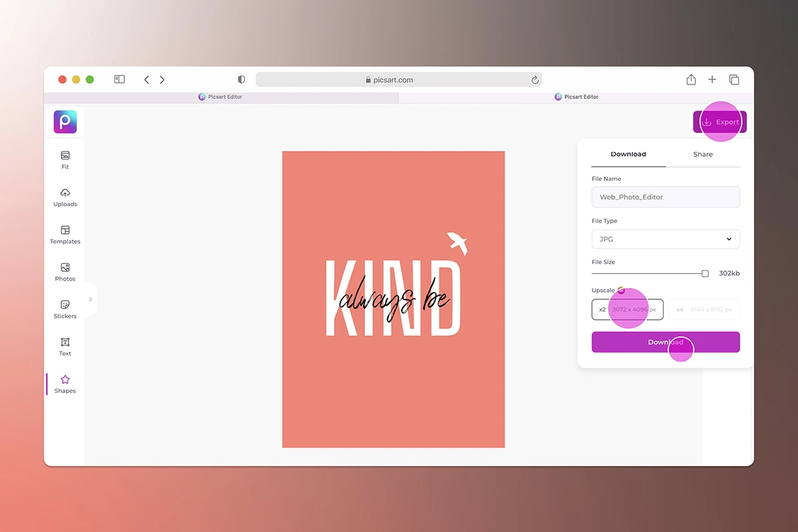Select the second Picsart Editor browser tab
The width and height of the screenshot is (798, 532).
click(576, 96)
